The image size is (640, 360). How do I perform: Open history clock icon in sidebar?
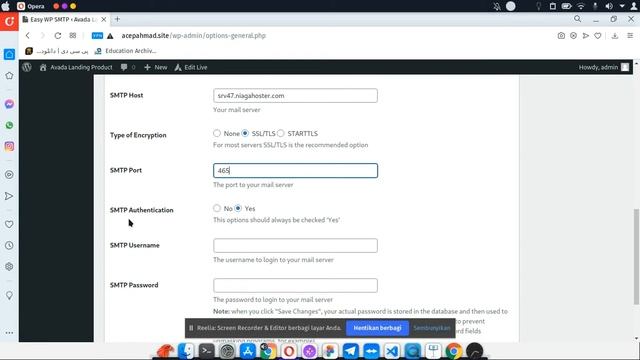pyautogui.click(x=9, y=245)
